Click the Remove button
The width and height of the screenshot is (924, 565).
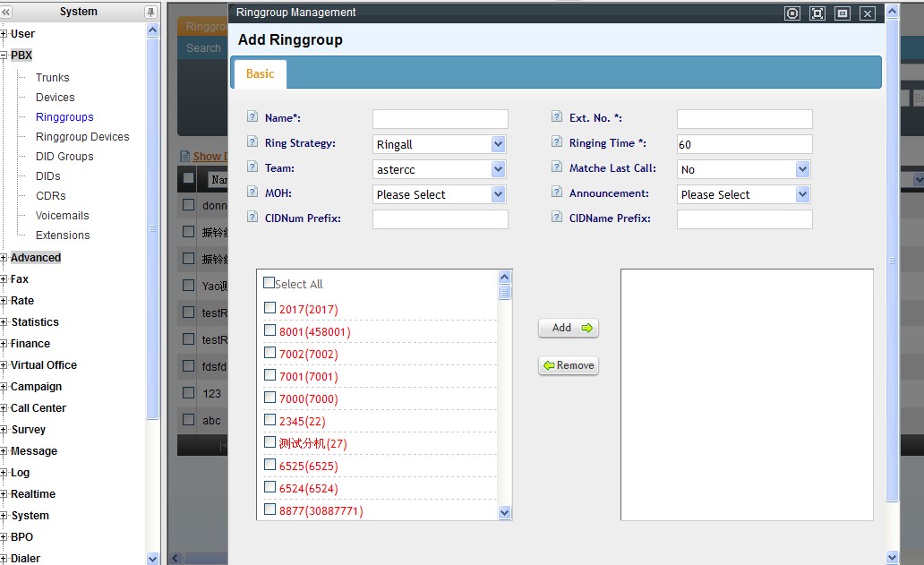coord(569,365)
